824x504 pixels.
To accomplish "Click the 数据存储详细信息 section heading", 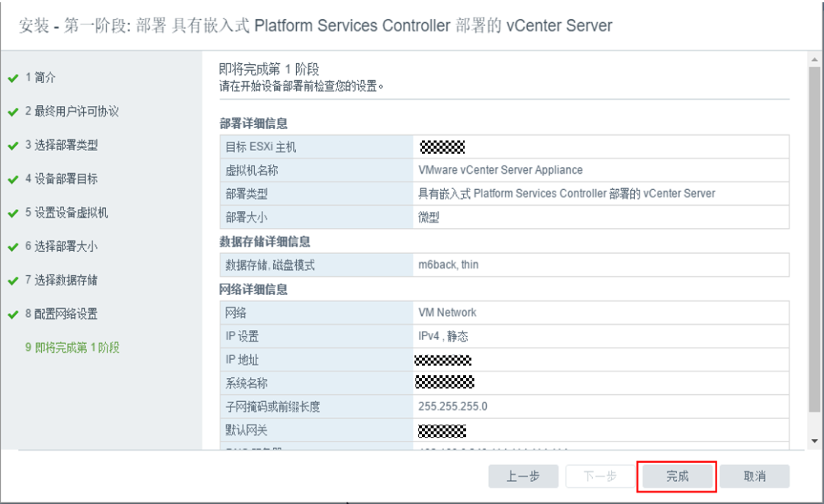I will click(264, 242).
